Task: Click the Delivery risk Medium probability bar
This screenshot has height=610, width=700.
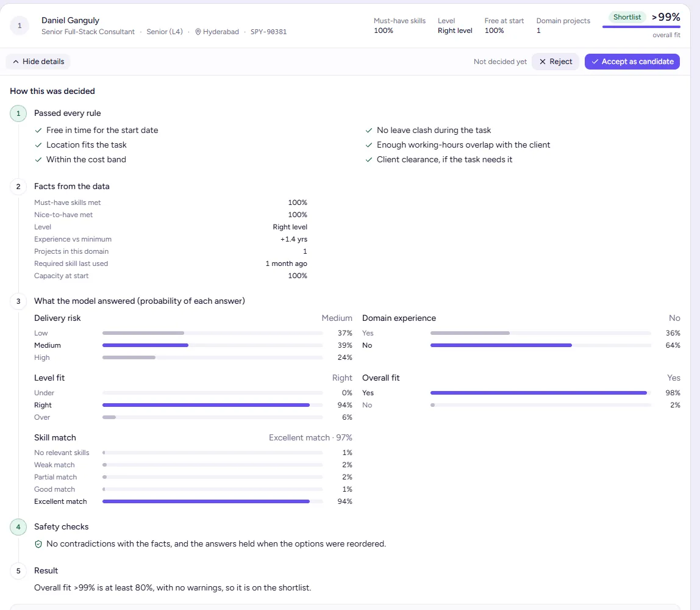Action: [x=212, y=345]
